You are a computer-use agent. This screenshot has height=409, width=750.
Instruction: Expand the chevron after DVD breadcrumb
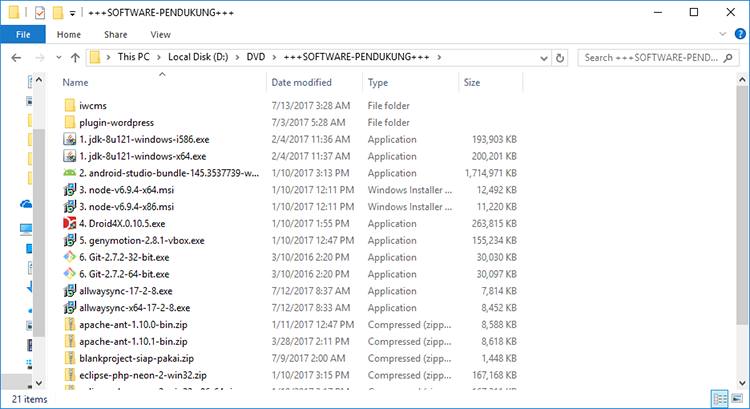coord(274,57)
